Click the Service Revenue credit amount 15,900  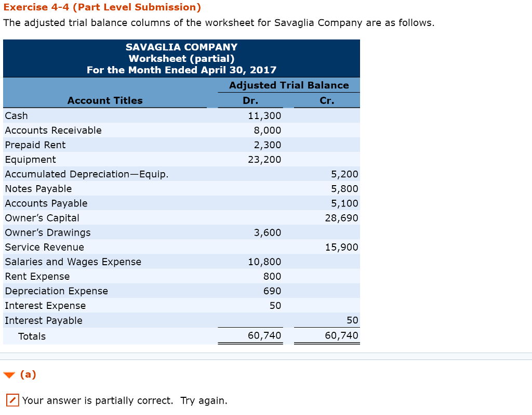point(341,247)
